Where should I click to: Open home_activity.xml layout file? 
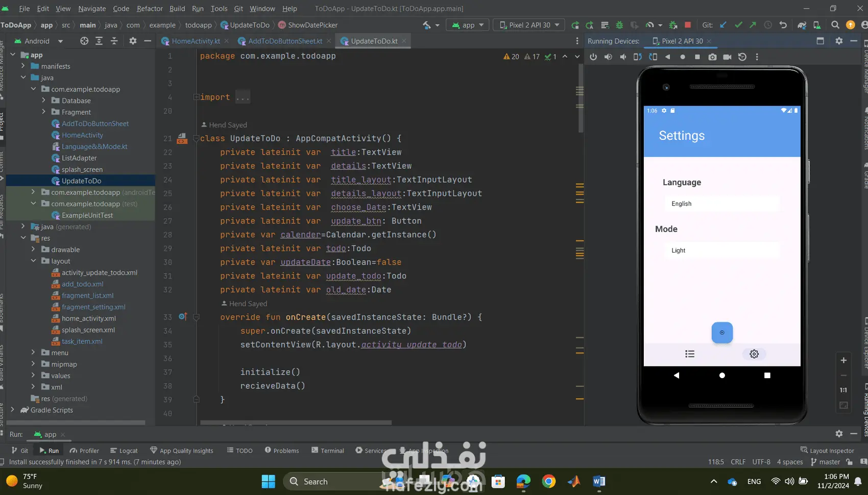[89, 318]
